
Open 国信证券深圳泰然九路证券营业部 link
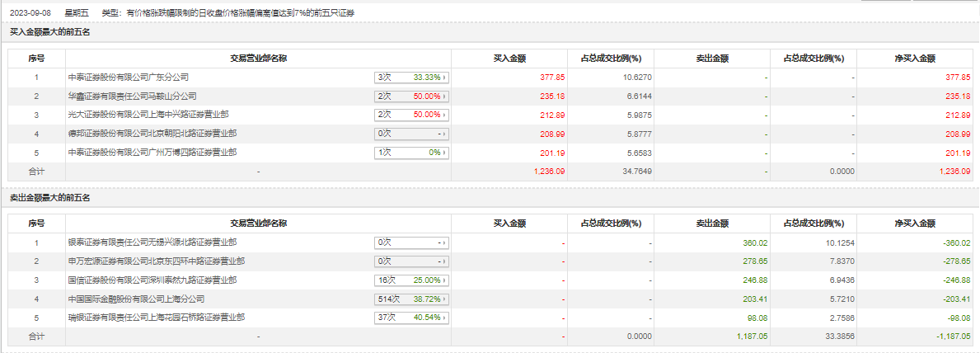coord(152,280)
